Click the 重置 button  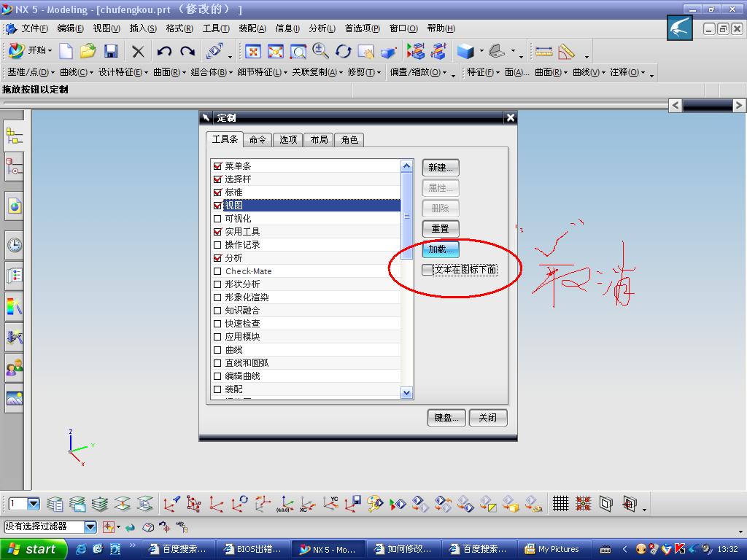pyautogui.click(x=441, y=228)
